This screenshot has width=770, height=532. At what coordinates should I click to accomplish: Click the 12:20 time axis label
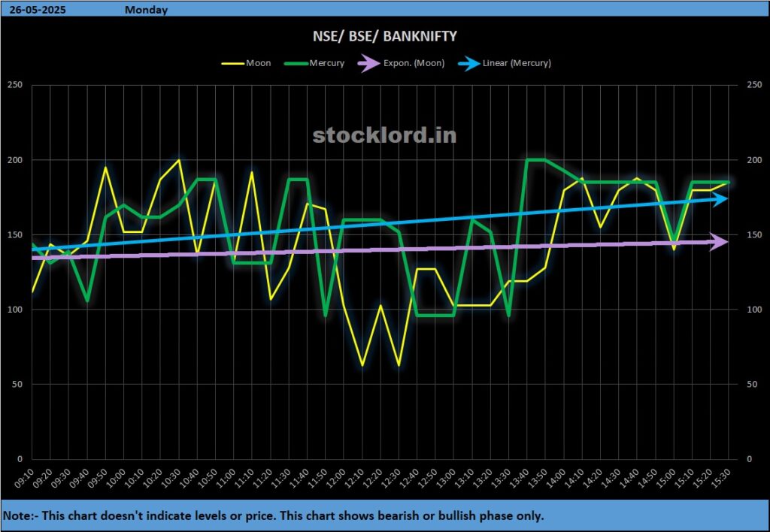click(373, 478)
